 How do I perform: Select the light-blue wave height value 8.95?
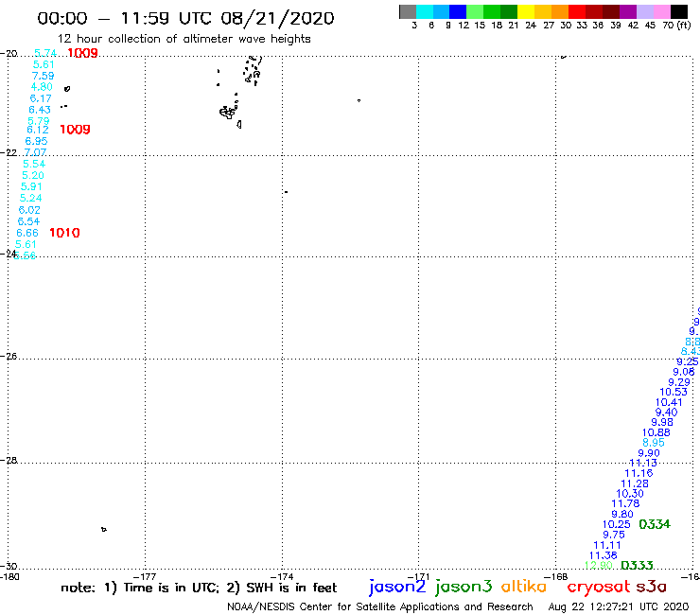[654, 443]
